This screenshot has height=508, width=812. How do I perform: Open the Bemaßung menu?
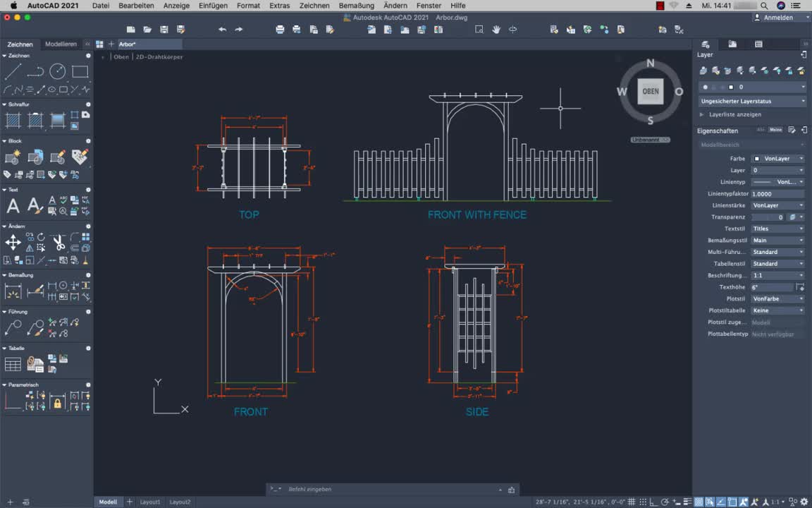coord(357,6)
